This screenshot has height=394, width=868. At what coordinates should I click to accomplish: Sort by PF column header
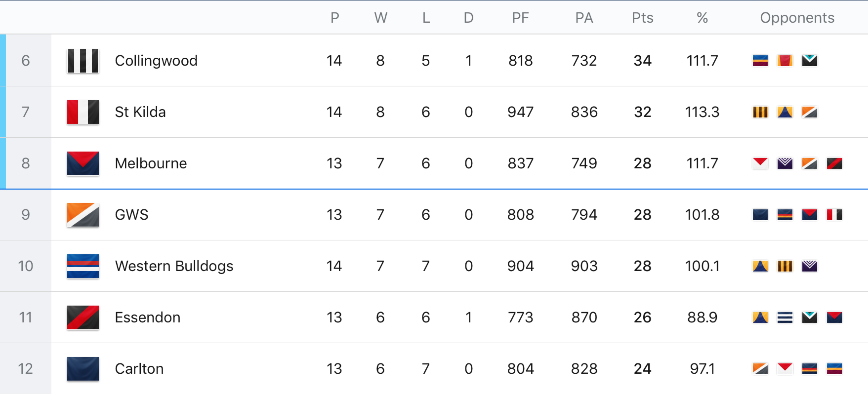tap(521, 18)
